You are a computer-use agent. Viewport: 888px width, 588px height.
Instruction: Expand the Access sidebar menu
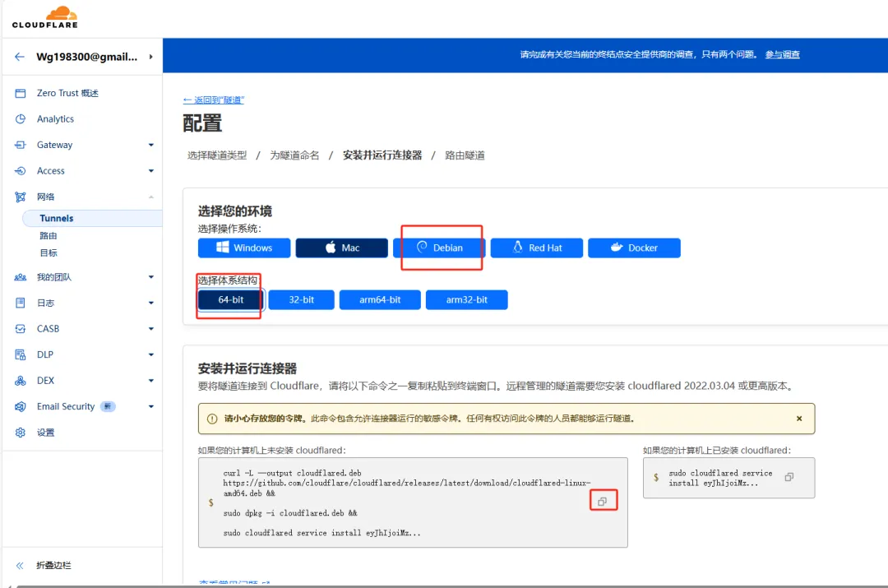pos(51,171)
